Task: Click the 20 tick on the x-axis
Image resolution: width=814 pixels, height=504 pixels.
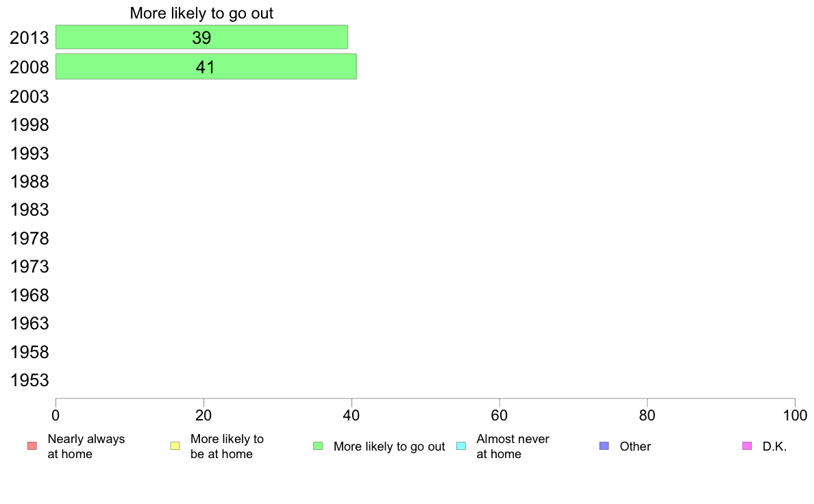Action: click(203, 415)
